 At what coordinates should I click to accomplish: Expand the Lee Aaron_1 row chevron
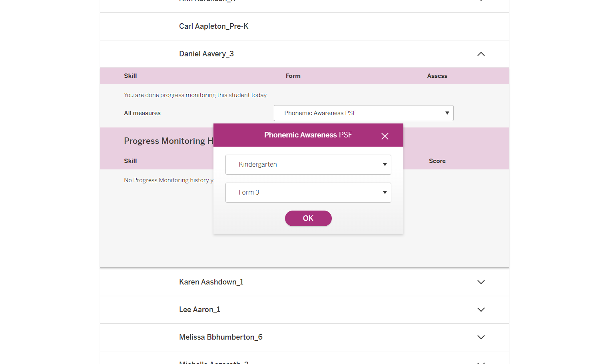(x=481, y=310)
